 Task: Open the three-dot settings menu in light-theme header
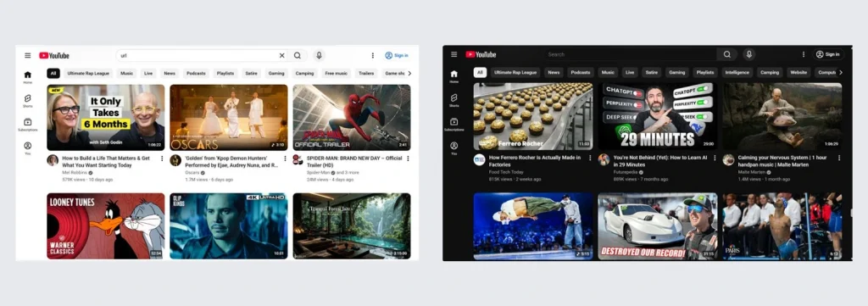(x=373, y=55)
